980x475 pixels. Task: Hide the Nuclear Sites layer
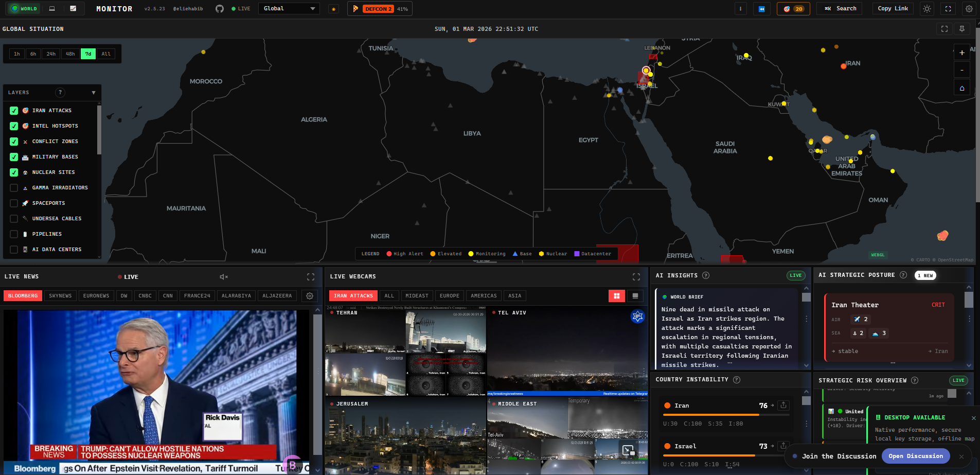coord(14,172)
